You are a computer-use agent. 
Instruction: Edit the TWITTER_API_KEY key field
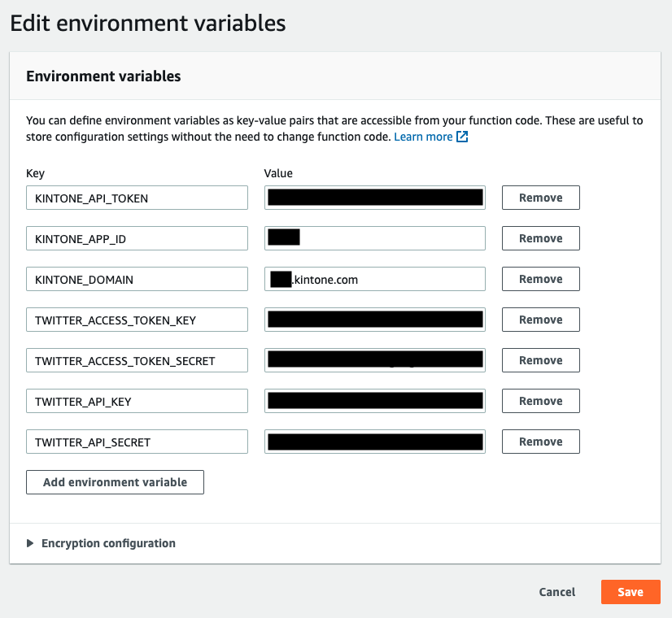(137, 401)
